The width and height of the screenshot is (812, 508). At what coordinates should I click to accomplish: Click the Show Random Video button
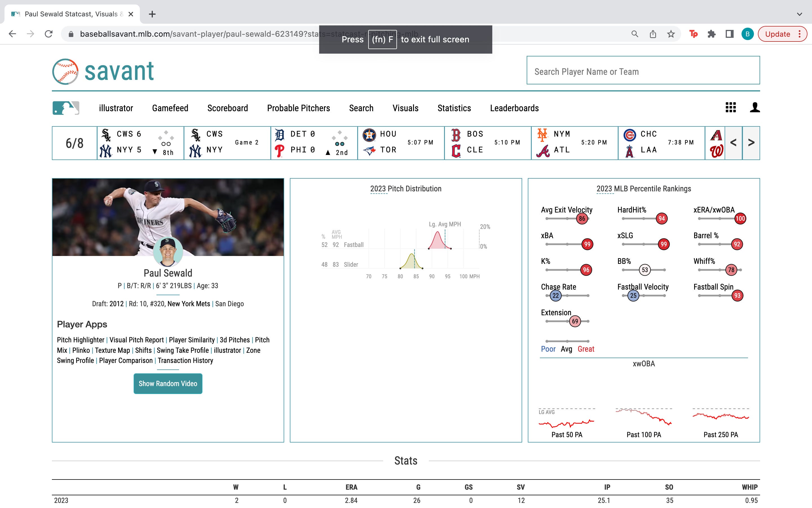(168, 383)
